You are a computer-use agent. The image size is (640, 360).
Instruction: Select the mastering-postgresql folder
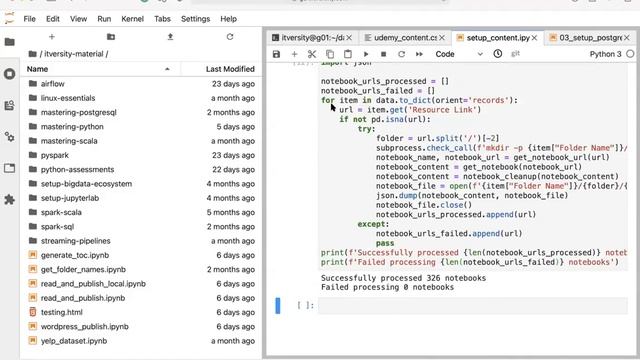pyautogui.click(x=142, y=112)
